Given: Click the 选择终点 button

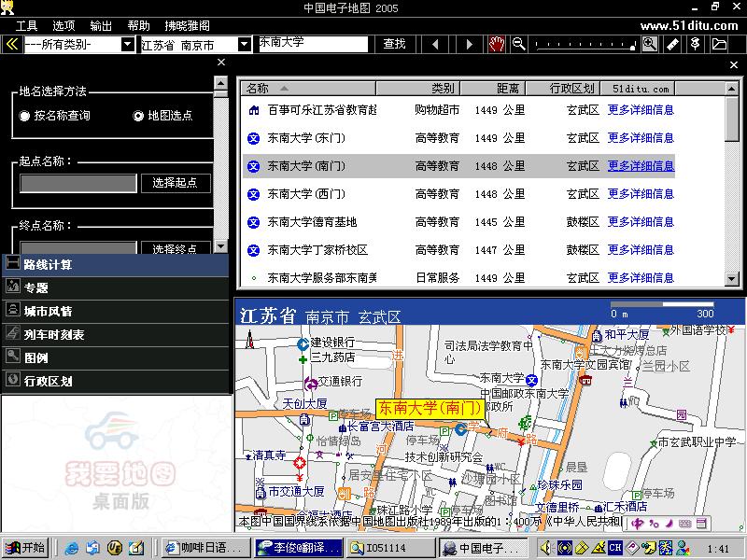Looking at the screenshot, I should [x=175, y=248].
